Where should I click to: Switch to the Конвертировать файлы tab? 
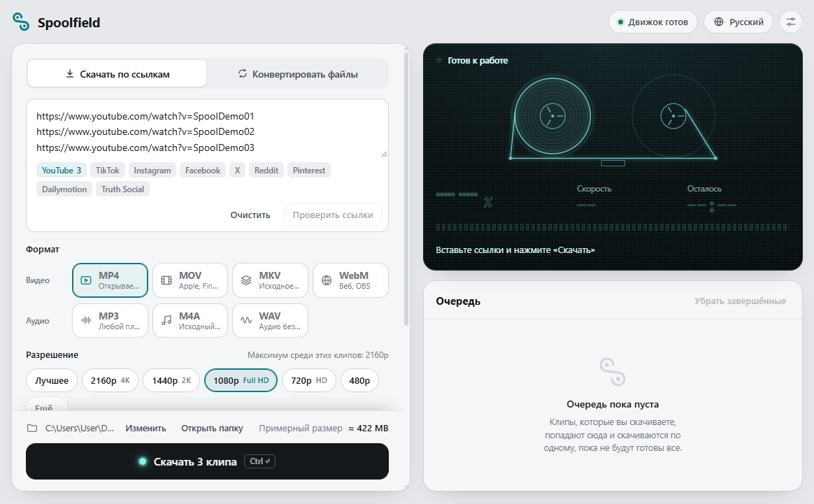pyautogui.click(x=298, y=73)
